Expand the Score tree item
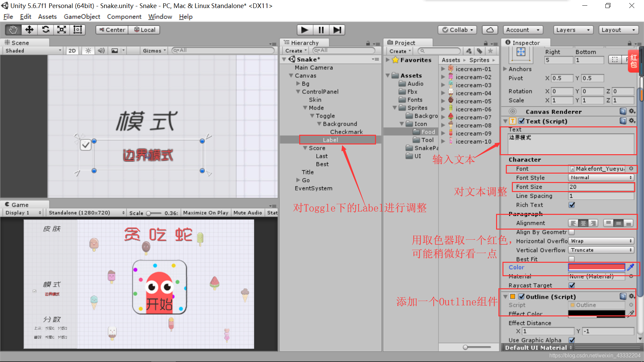 [x=306, y=148]
